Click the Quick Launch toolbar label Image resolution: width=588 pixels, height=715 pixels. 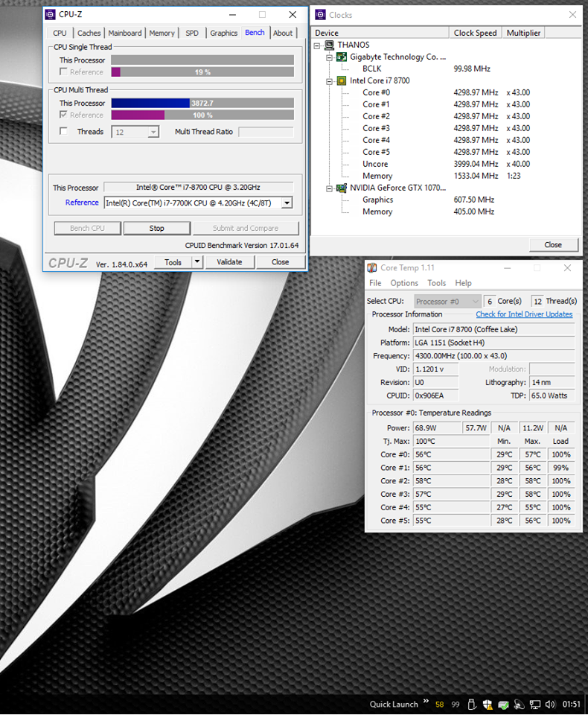(x=394, y=705)
